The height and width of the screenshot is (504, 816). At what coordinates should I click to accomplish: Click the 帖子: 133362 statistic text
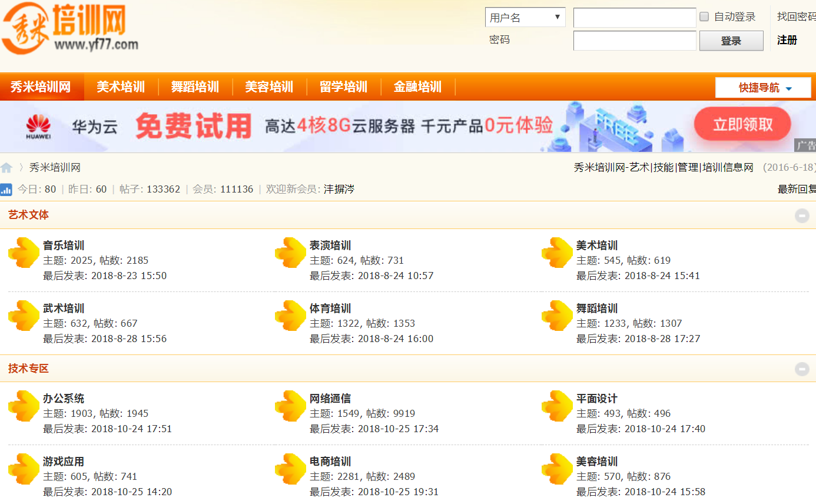[x=150, y=190]
